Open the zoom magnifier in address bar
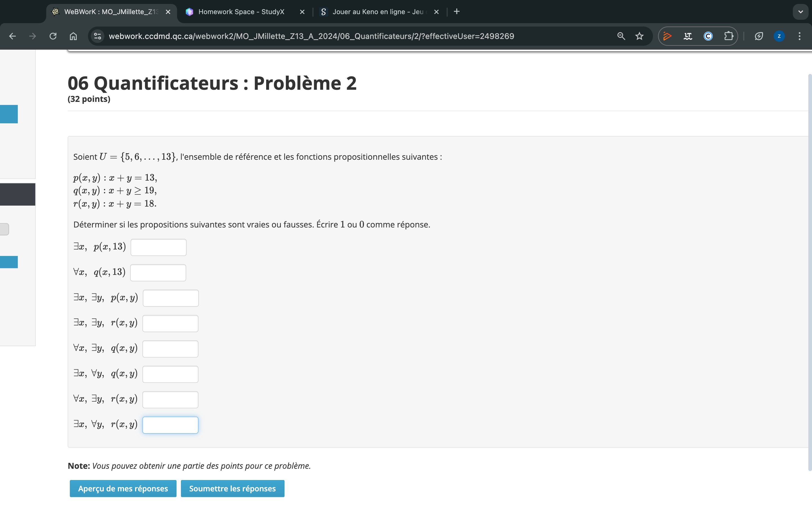 621,36
